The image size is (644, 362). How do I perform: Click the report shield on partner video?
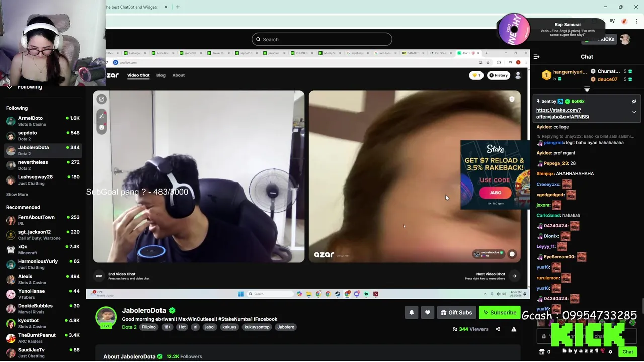tap(512, 99)
